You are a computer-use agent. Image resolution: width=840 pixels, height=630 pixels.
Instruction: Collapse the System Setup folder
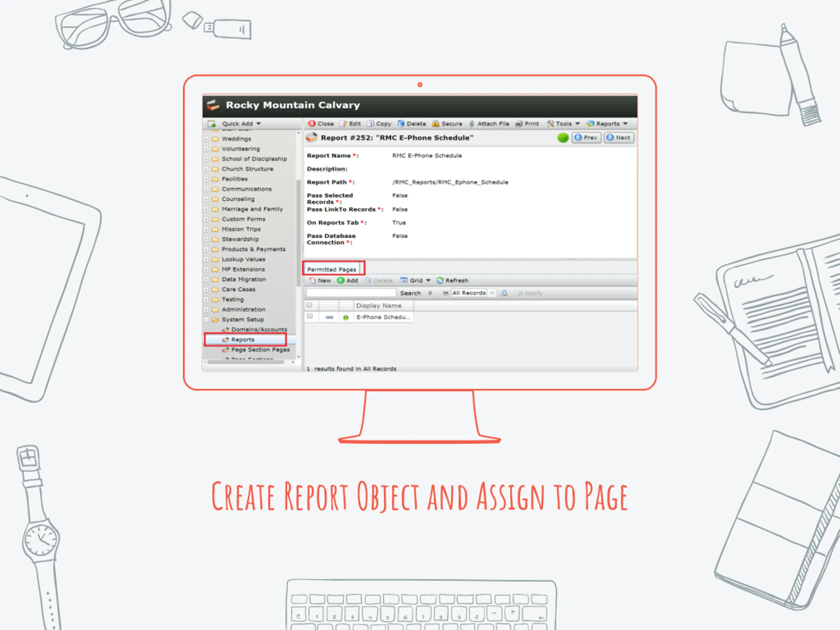[206, 320]
